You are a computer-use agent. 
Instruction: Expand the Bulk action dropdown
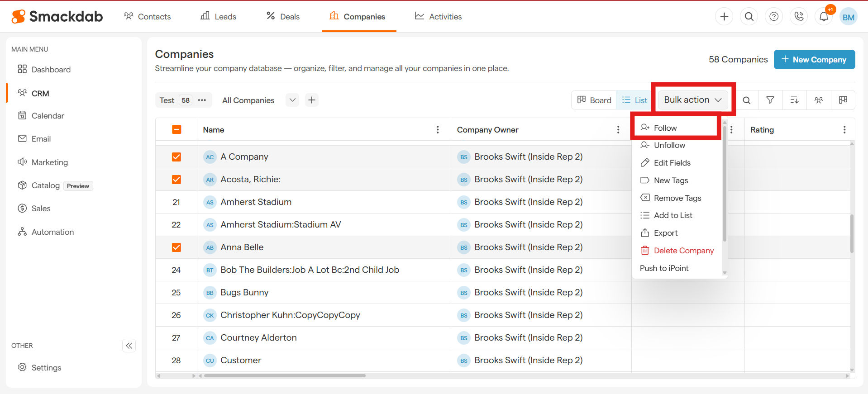[692, 100]
